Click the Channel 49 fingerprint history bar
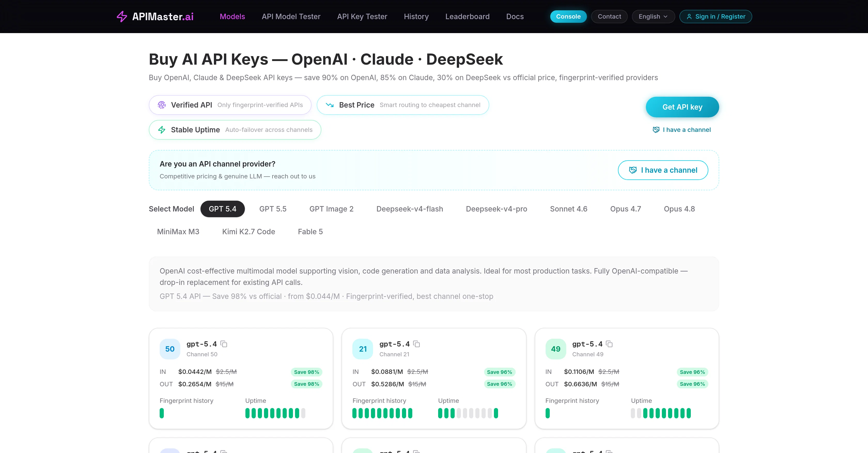The image size is (868, 453). (x=548, y=413)
